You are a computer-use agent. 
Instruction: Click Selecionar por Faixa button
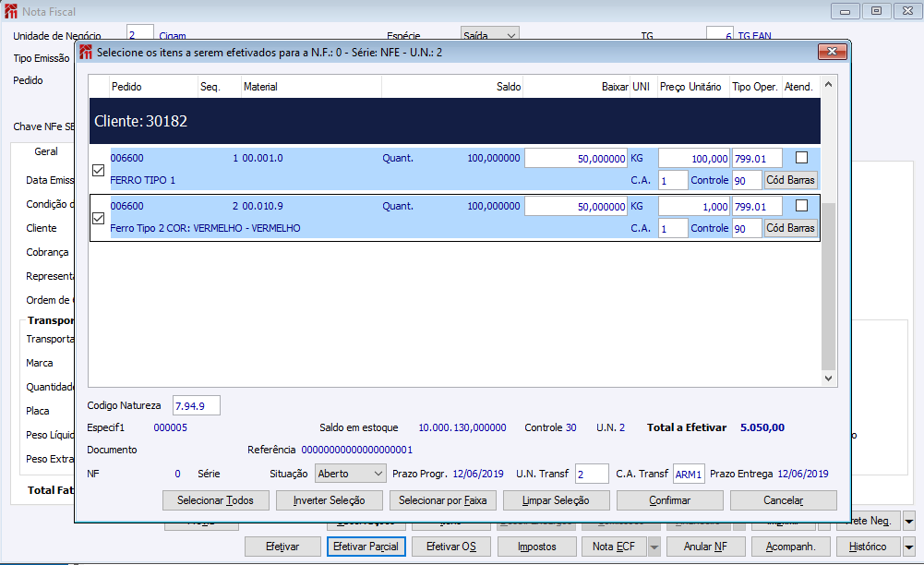coord(442,500)
